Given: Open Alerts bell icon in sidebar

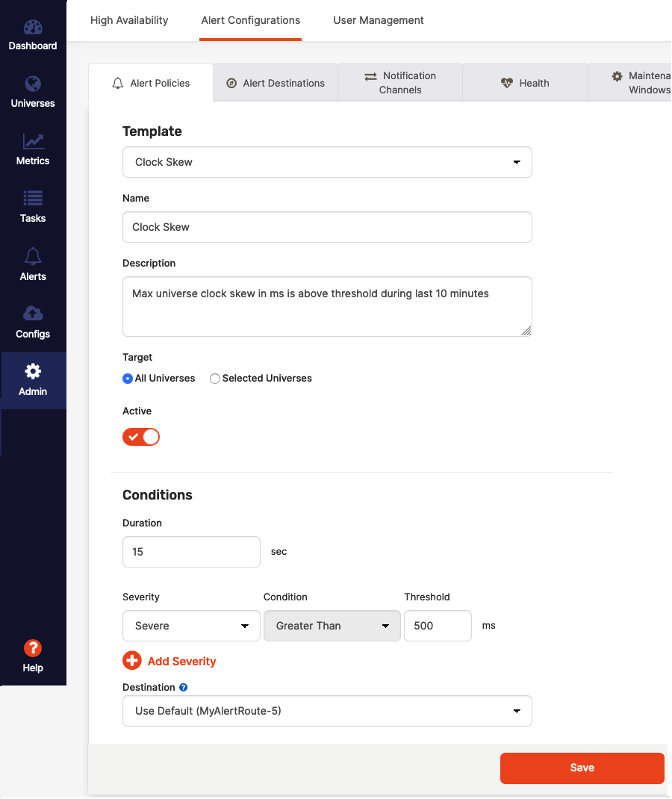Looking at the screenshot, I should click(x=33, y=257).
